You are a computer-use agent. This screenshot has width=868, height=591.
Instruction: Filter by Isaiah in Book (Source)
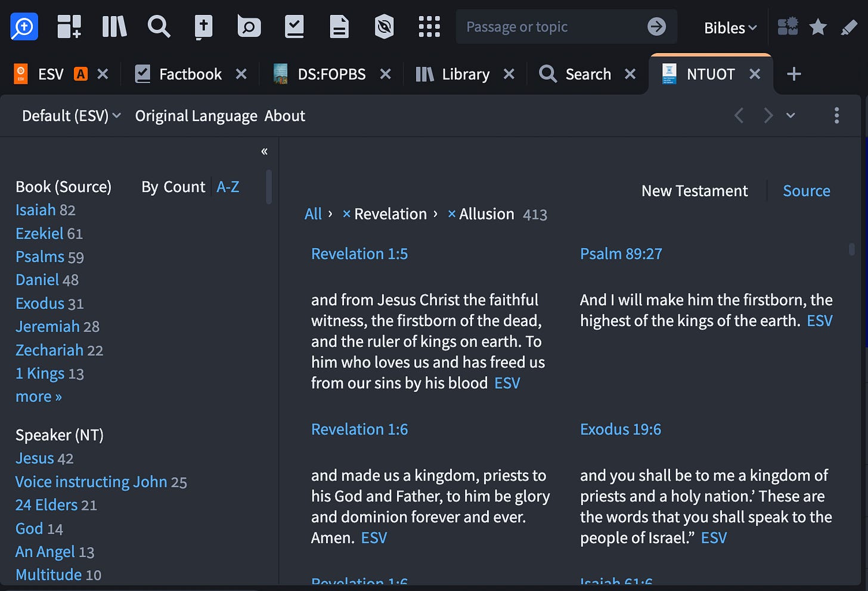pos(36,210)
